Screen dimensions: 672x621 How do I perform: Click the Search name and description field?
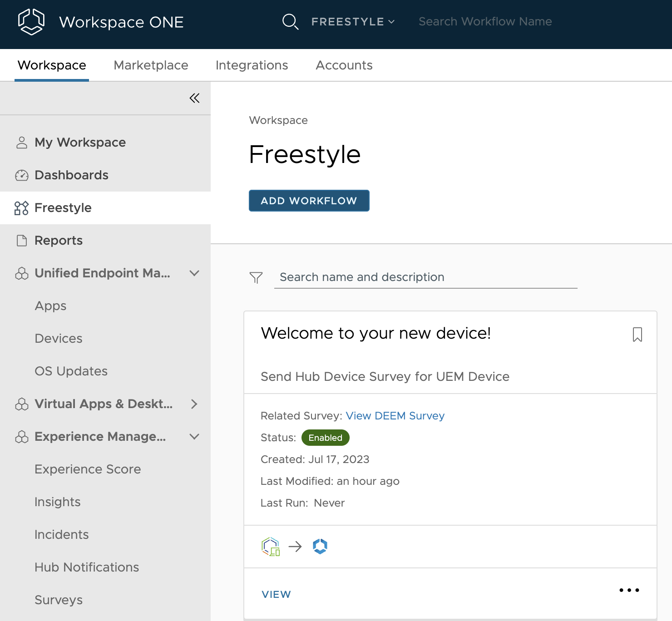coord(425,277)
